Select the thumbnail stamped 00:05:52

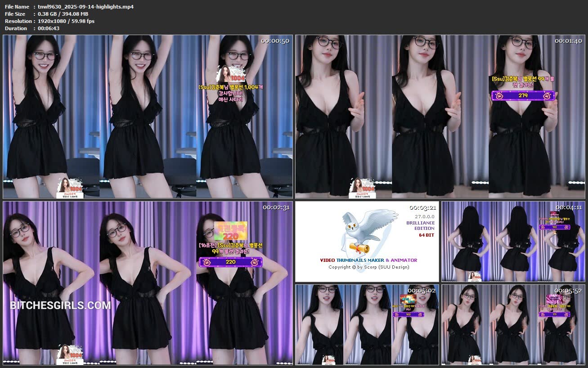coord(513,324)
